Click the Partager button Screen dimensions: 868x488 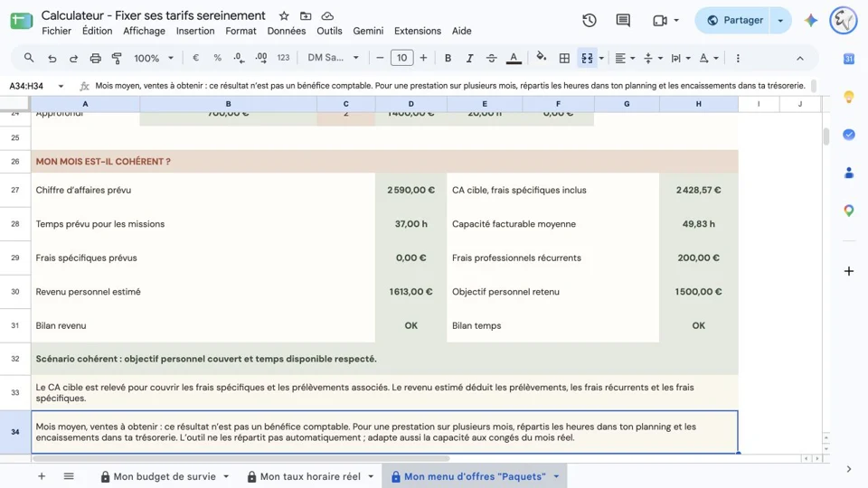tap(734, 21)
